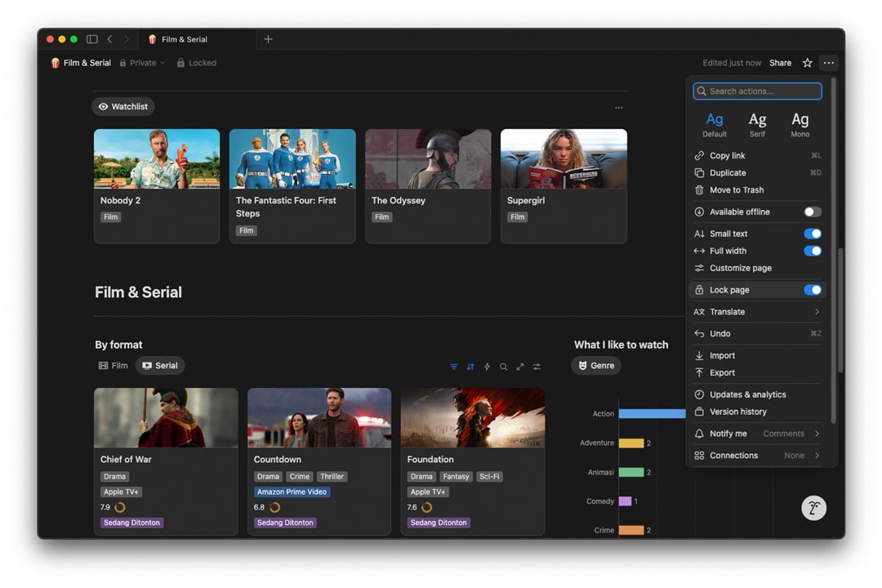Go forward with the right arrow
This screenshot has width=882, height=588.
pyautogui.click(x=126, y=39)
